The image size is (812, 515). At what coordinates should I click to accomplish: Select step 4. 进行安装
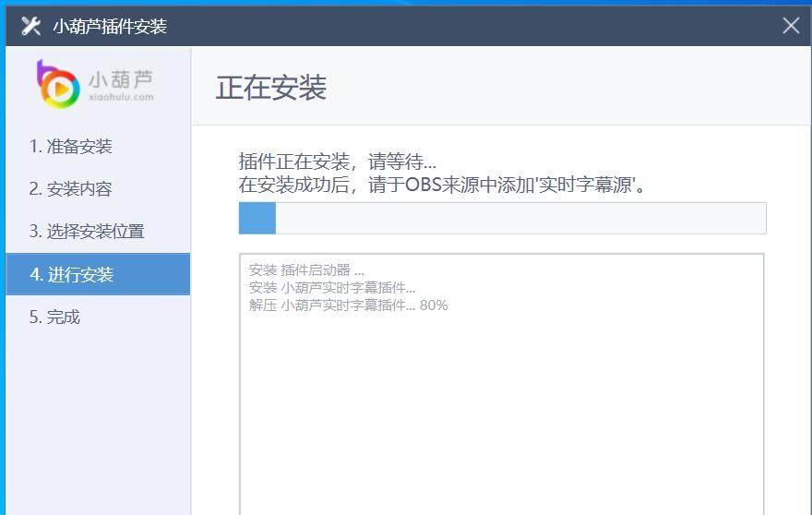[x=98, y=274]
